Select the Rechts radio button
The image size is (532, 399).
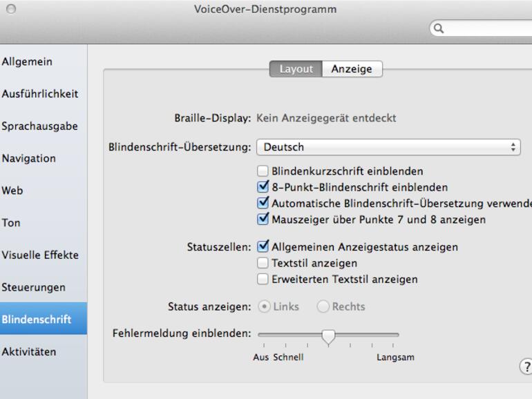pyautogui.click(x=323, y=306)
